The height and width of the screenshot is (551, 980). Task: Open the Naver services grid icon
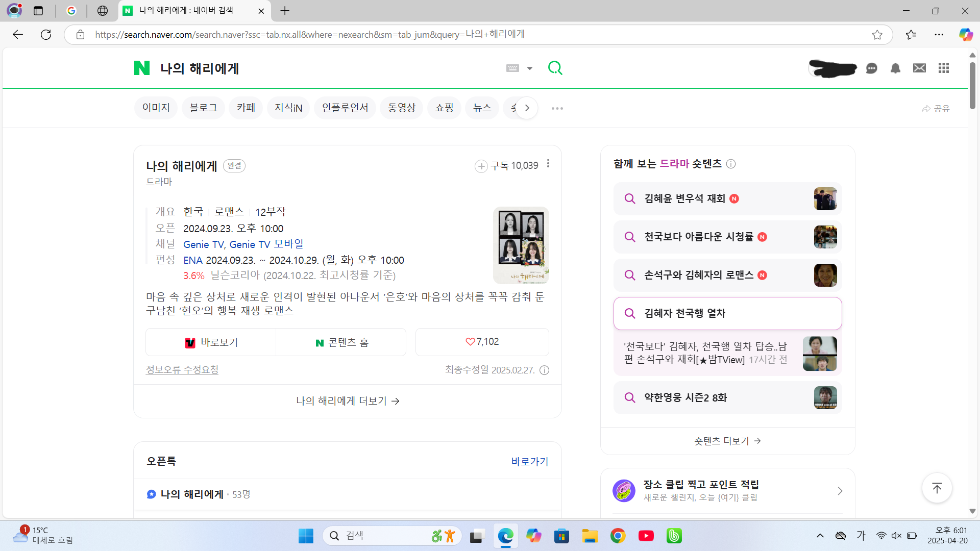[943, 68]
